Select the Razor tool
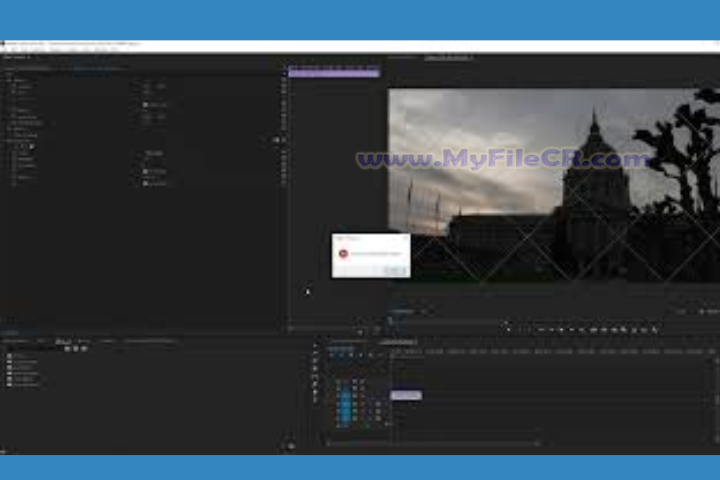Image resolution: width=720 pixels, height=480 pixels. (315, 368)
